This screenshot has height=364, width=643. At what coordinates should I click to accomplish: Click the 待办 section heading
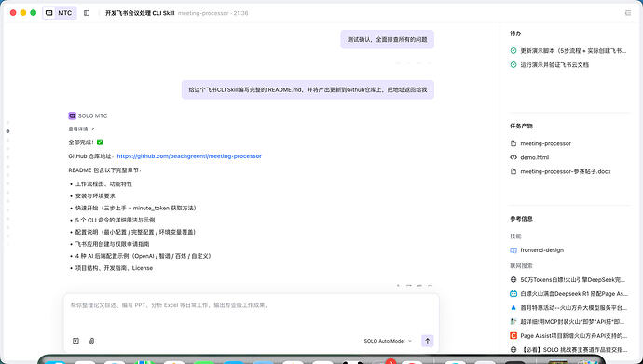(x=515, y=34)
